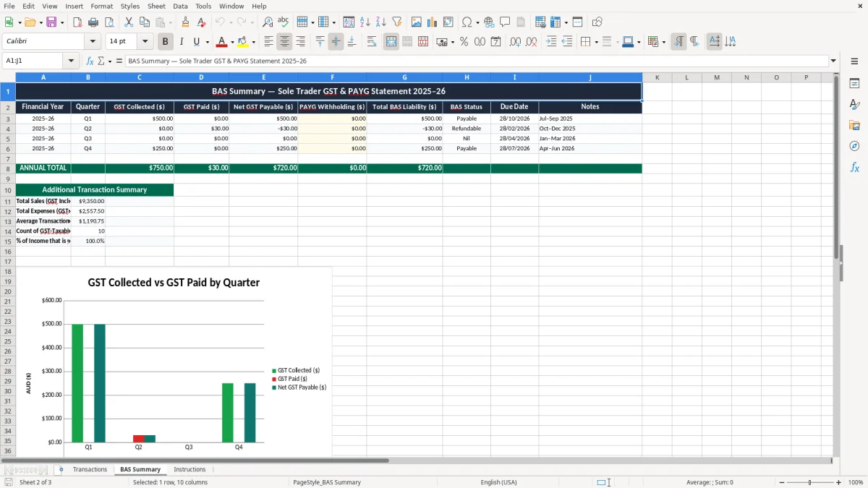The height and width of the screenshot is (488, 868).
Task: Toggle Merge and Center Cells
Action: [391, 41]
